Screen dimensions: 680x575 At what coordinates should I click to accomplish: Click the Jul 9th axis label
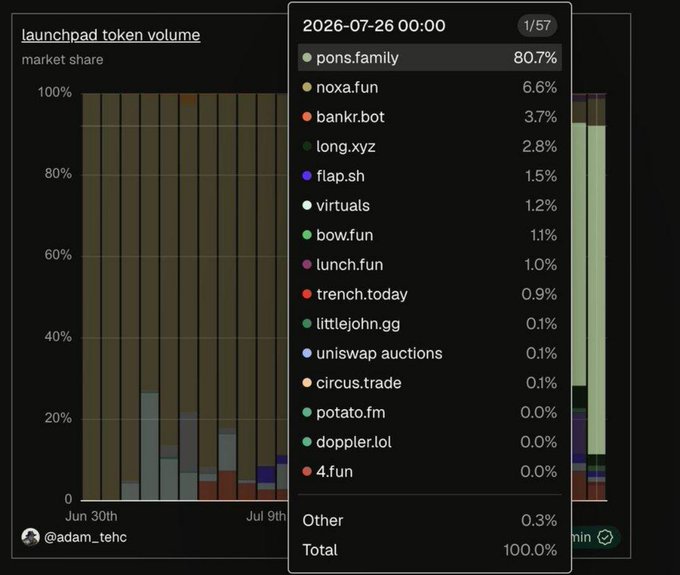click(x=266, y=516)
